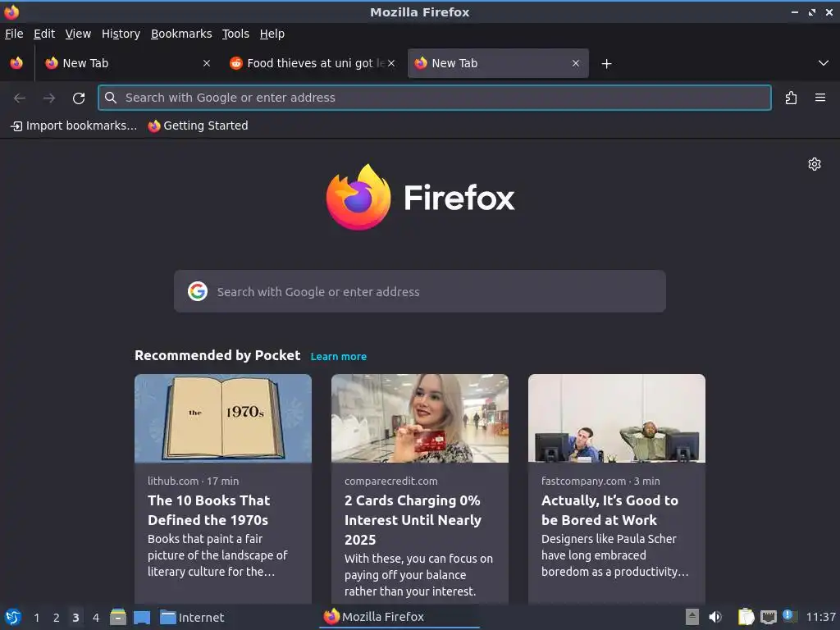This screenshot has height=630, width=840.
Task: Close the first New Tab tab
Action: click(207, 63)
